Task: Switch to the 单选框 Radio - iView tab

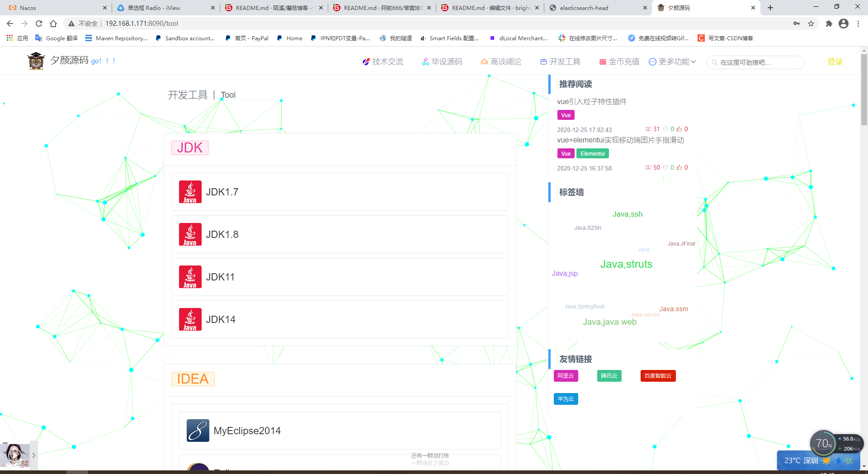Action: [x=165, y=8]
